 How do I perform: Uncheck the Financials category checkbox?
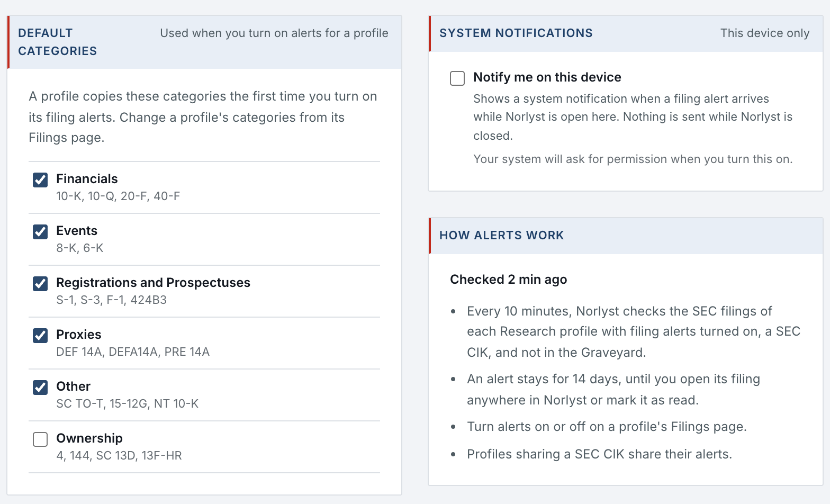pyautogui.click(x=40, y=180)
